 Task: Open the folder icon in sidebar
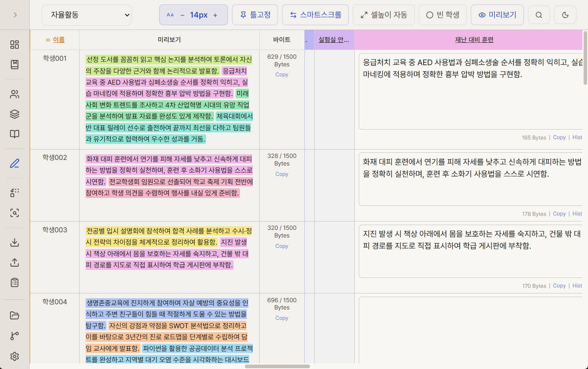(x=14, y=316)
